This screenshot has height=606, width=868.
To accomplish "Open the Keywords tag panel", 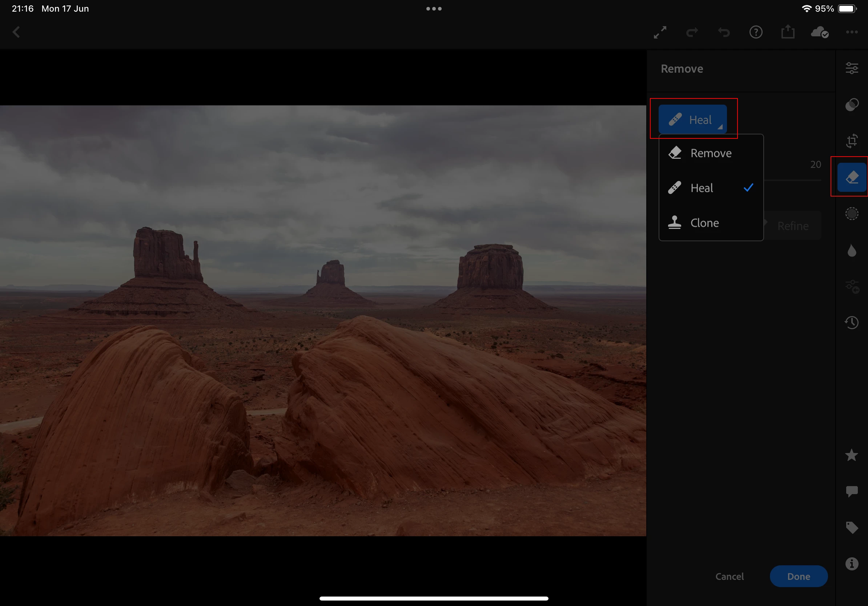I will pos(851,528).
